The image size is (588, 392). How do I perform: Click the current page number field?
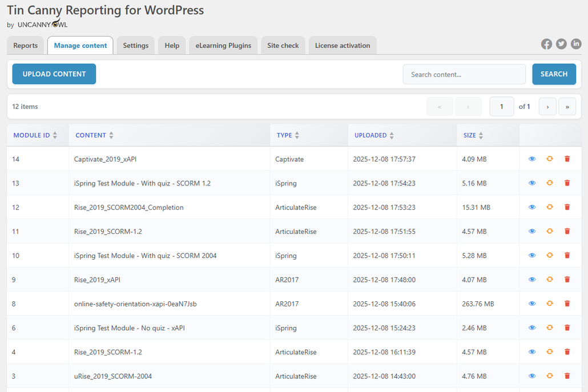click(x=501, y=107)
